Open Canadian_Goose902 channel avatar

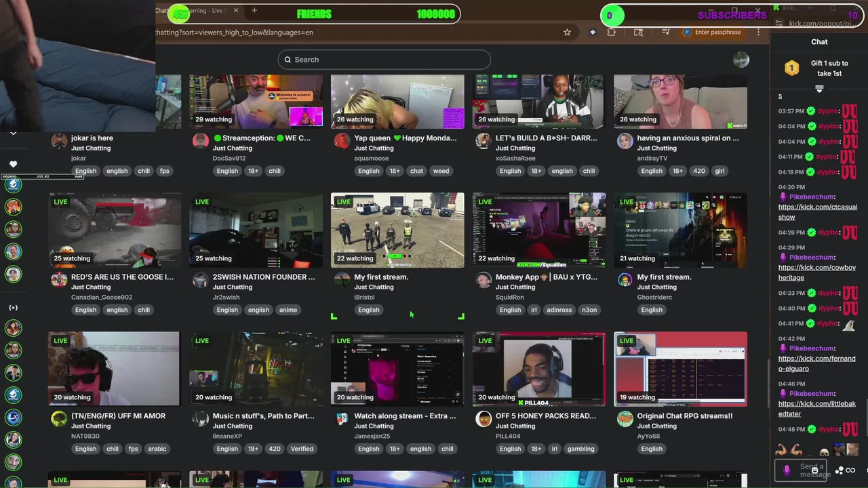pyautogui.click(x=59, y=280)
